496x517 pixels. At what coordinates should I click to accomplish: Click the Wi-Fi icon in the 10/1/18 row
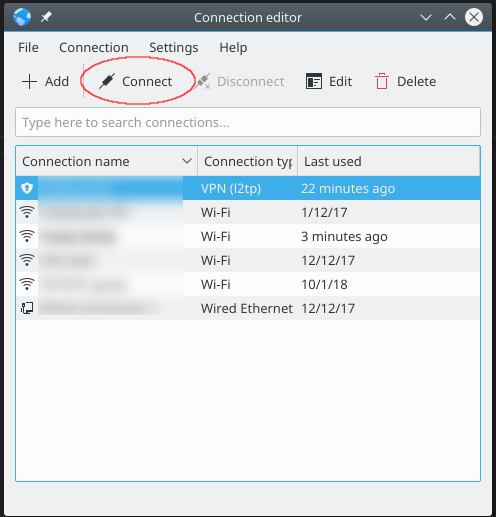[27, 284]
